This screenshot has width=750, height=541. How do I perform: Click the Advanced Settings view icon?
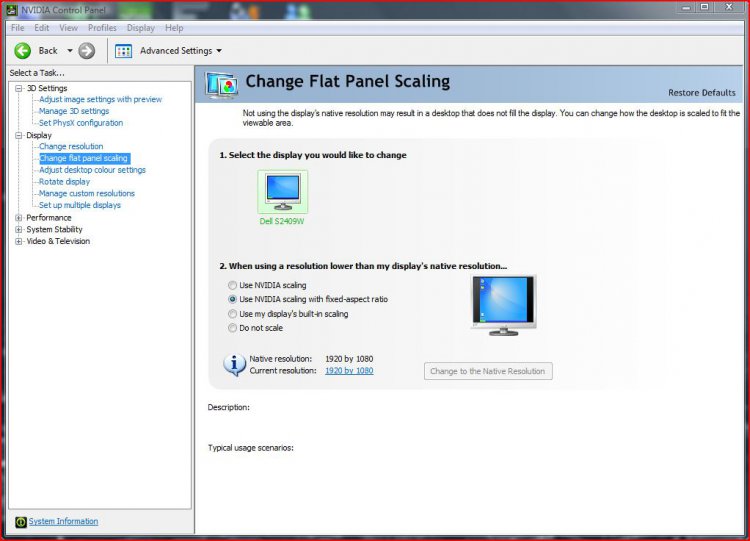(x=123, y=51)
